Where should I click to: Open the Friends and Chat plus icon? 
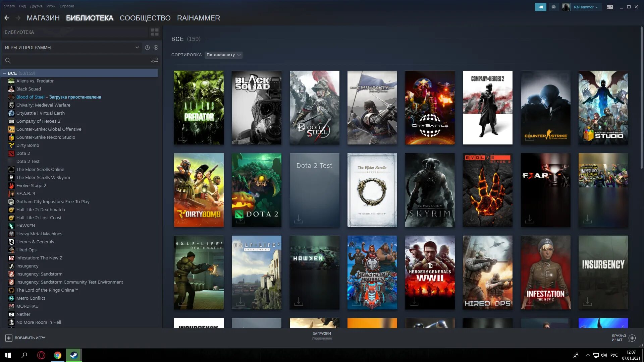pos(632,338)
